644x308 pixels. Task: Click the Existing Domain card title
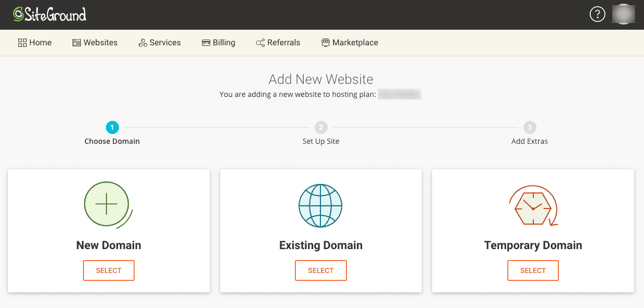(x=320, y=245)
